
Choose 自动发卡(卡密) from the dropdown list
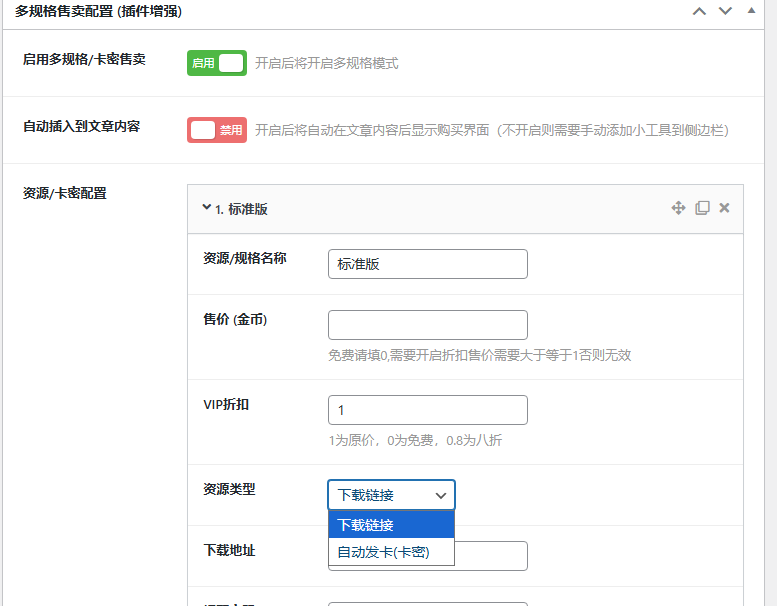click(x=391, y=552)
